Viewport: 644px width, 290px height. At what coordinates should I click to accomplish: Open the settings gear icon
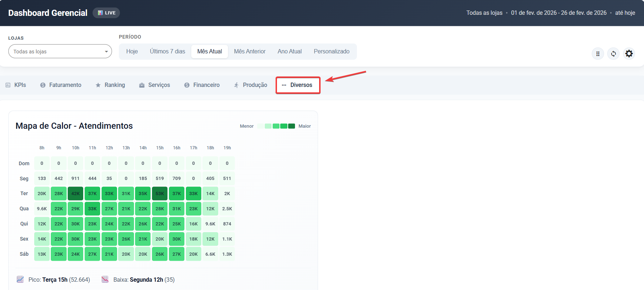[x=629, y=54]
